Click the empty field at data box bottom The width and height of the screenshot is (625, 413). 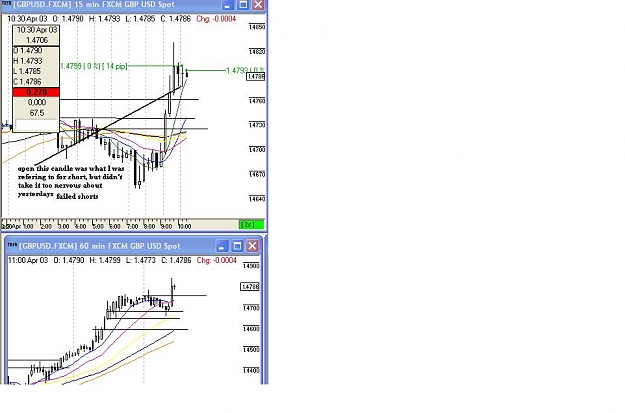pos(36,124)
